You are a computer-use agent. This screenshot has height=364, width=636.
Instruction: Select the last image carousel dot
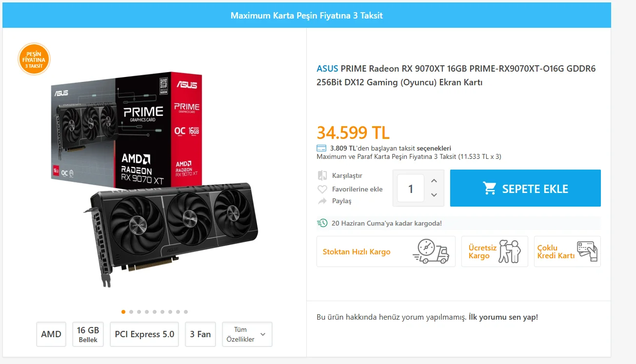pyautogui.click(x=186, y=312)
